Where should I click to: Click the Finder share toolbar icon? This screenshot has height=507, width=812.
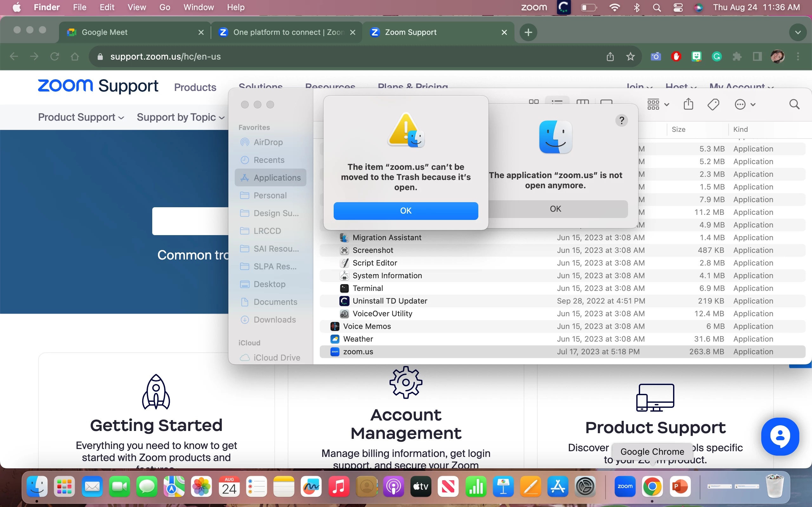pos(688,104)
